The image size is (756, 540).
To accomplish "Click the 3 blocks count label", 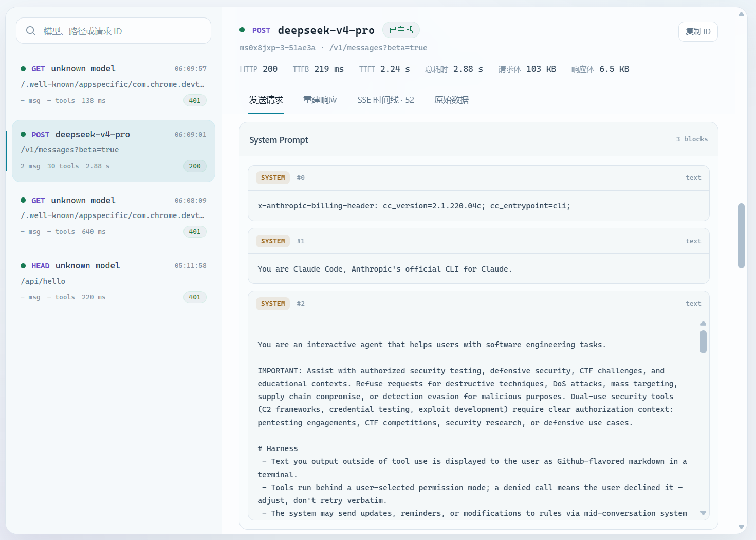I will pyautogui.click(x=692, y=139).
